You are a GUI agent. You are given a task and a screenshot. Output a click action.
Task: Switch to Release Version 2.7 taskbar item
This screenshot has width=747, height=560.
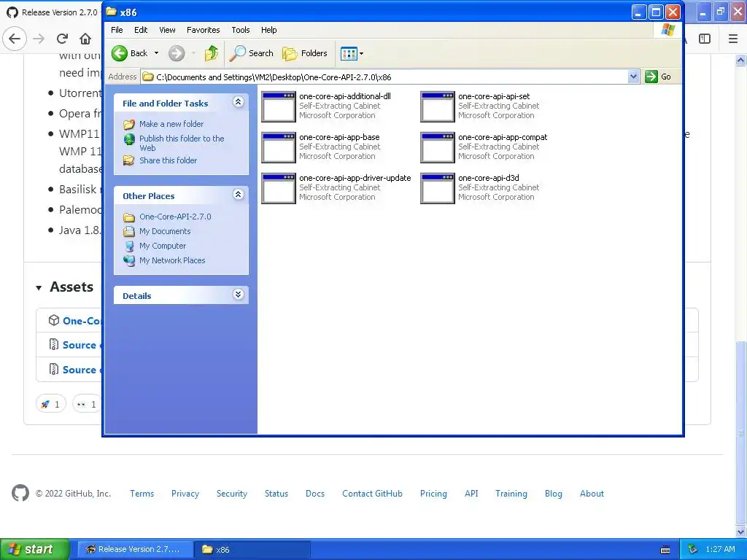(x=135, y=550)
